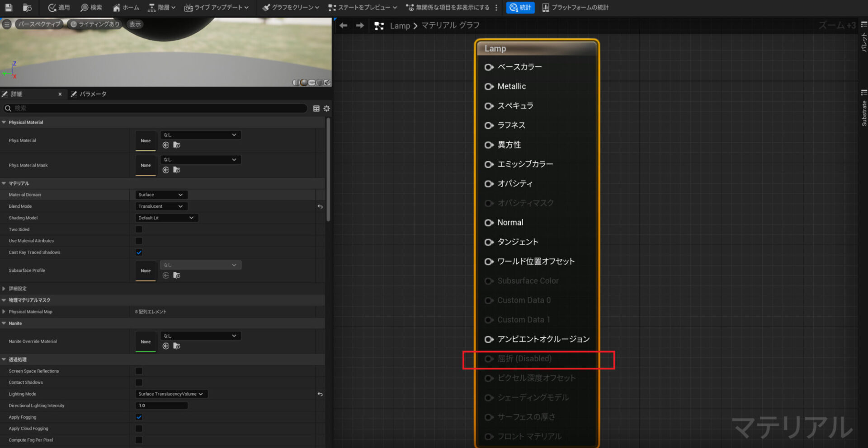Toggle the 統計 stats display
This screenshot has height=448, width=868.
click(520, 7)
